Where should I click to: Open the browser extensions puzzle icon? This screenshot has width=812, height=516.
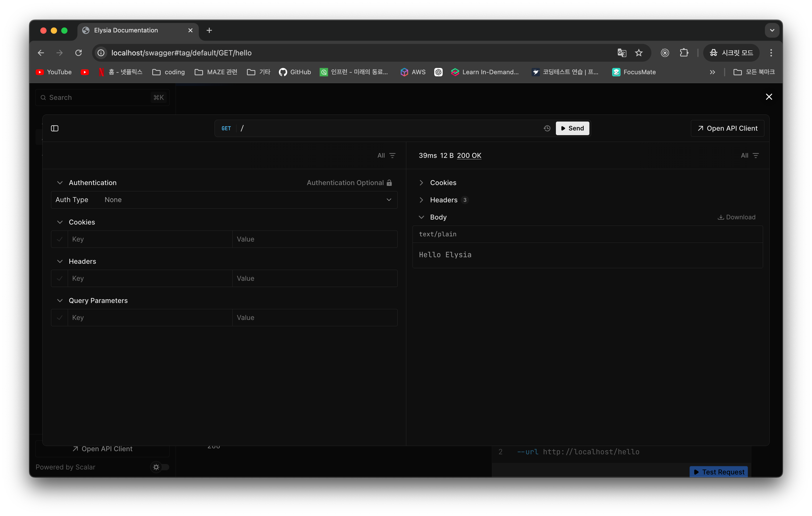[684, 53]
